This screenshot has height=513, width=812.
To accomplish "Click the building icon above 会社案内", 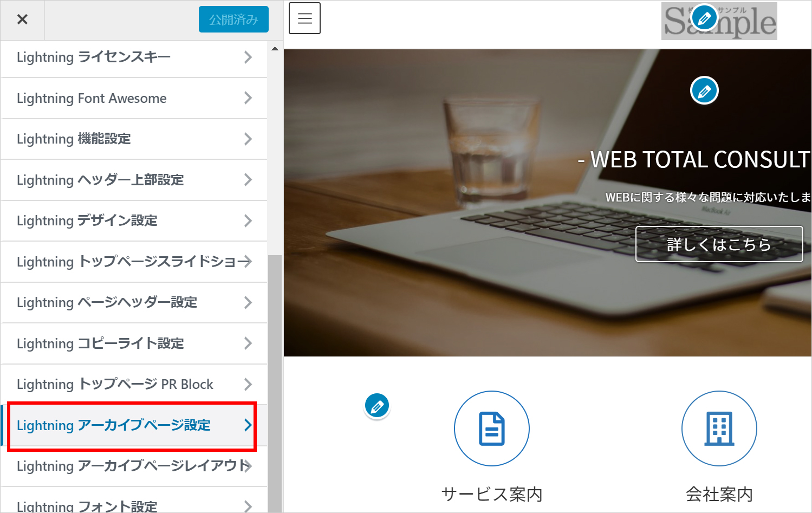I will pos(719,428).
